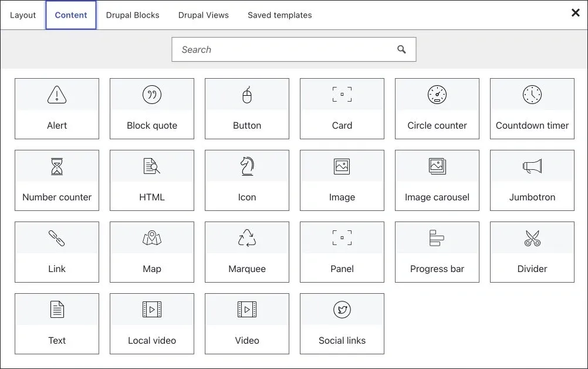Viewport: 588px width, 369px height.
Task: Focus the Search input field
Action: 294,49
